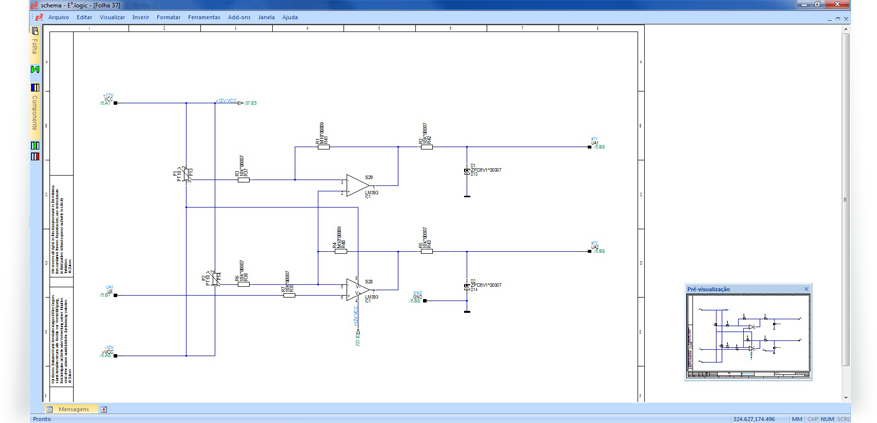Click the E3 logo icon in the menu bar
Viewport: 877px width, 423px height.
(x=39, y=17)
